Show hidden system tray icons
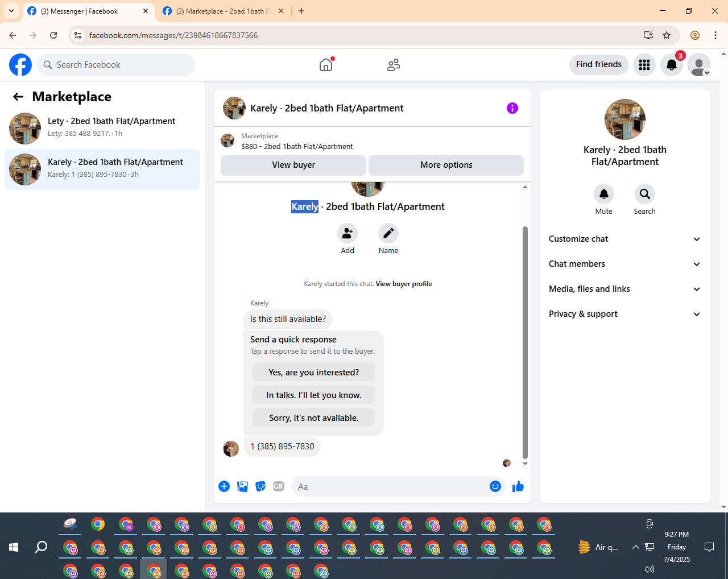Image resolution: width=728 pixels, height=579 pixels. click(x=635, y=547)
